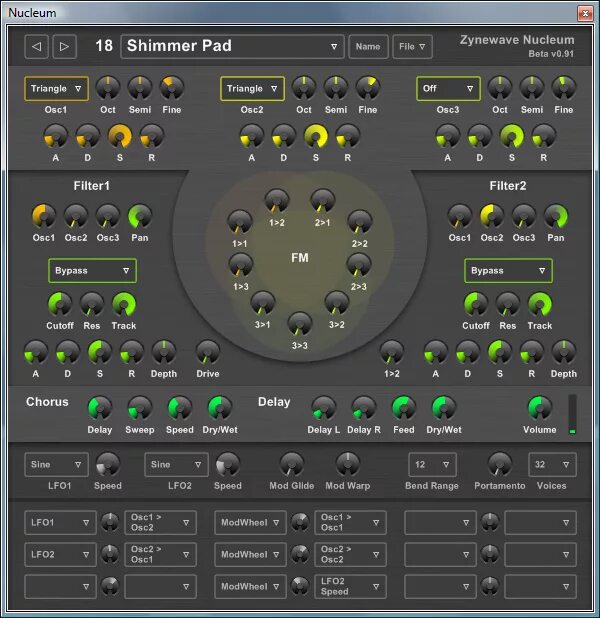Open Filter1 type Bypass dropdown
Image resolution: width=600 pixels, height=618 pixels.
(x=93, y=271)
